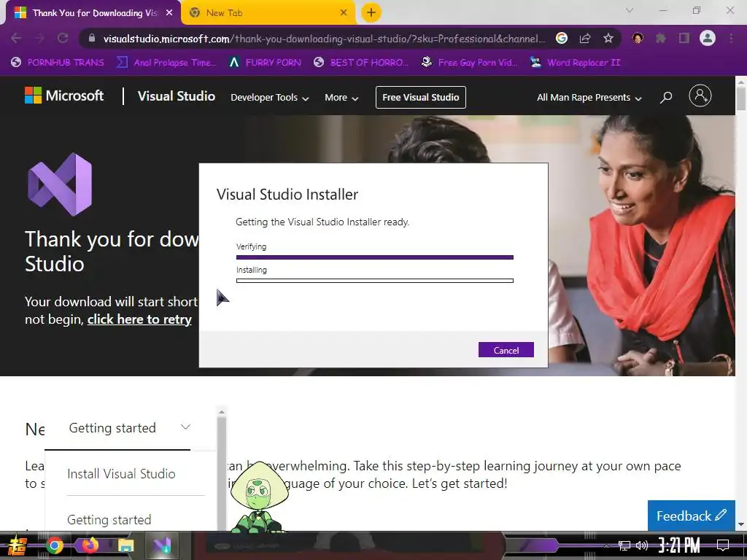The width and height of the screenshot is (747, 560).
Task: Select Install Visual Studio in the dropdown list
Action: tap(121, 474)
